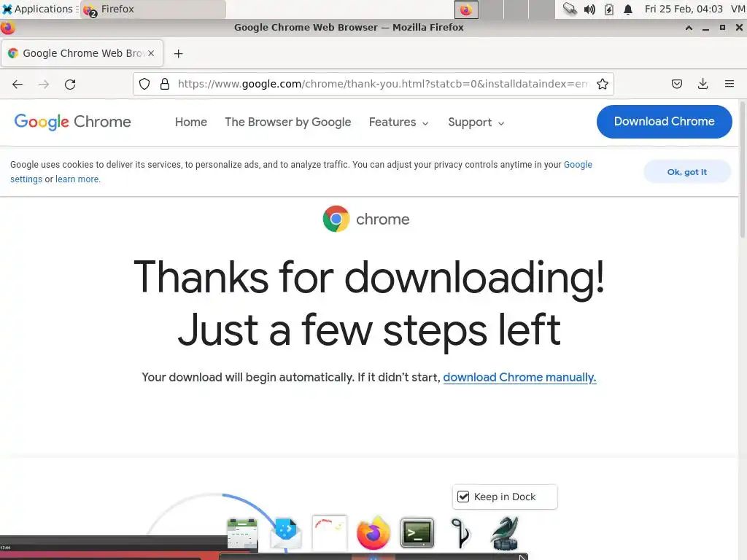Image resolution: width=747 pixels, height=560 pixels.
Task: Click the Download Chrome button
Action: (664, 122)
